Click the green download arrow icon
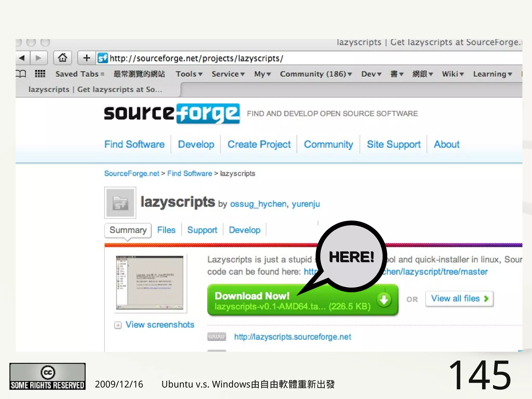This screenshot has height=399, width=532. [x=384, y=300]
